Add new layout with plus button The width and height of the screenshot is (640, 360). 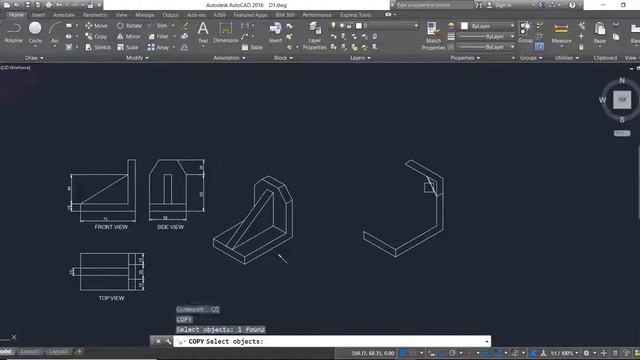pyautogui.click(x=79, y=351)
